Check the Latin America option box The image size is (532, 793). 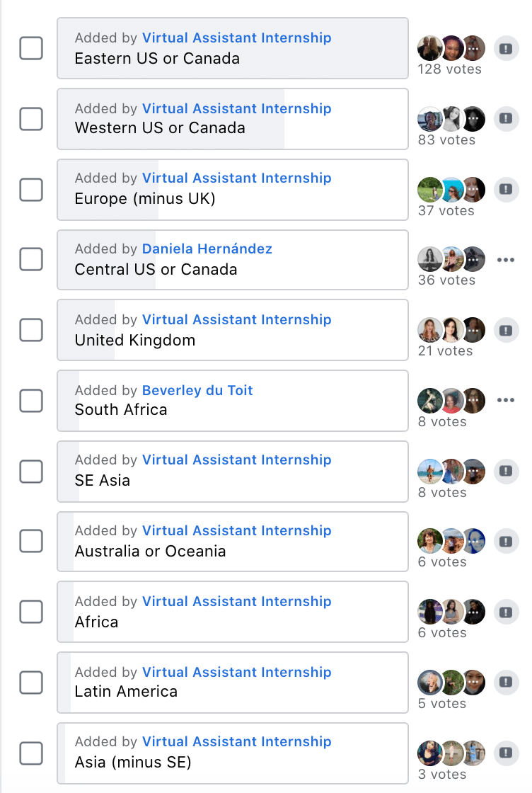[x=31, y=682]
